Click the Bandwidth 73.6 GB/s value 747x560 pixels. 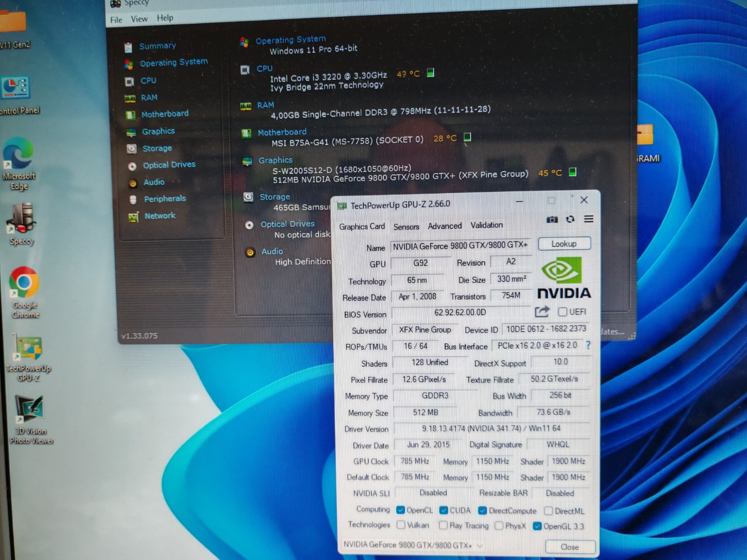tap(553, 412)
